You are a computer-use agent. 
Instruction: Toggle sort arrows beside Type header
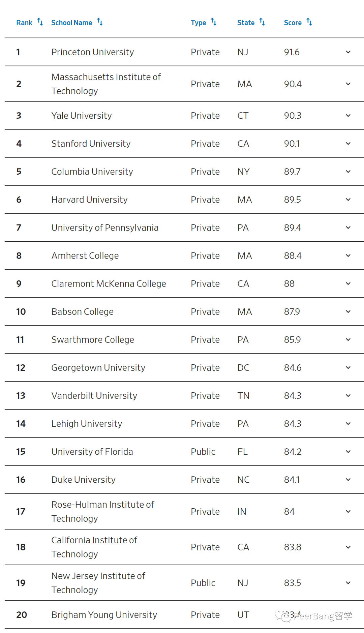coord(214,22)
